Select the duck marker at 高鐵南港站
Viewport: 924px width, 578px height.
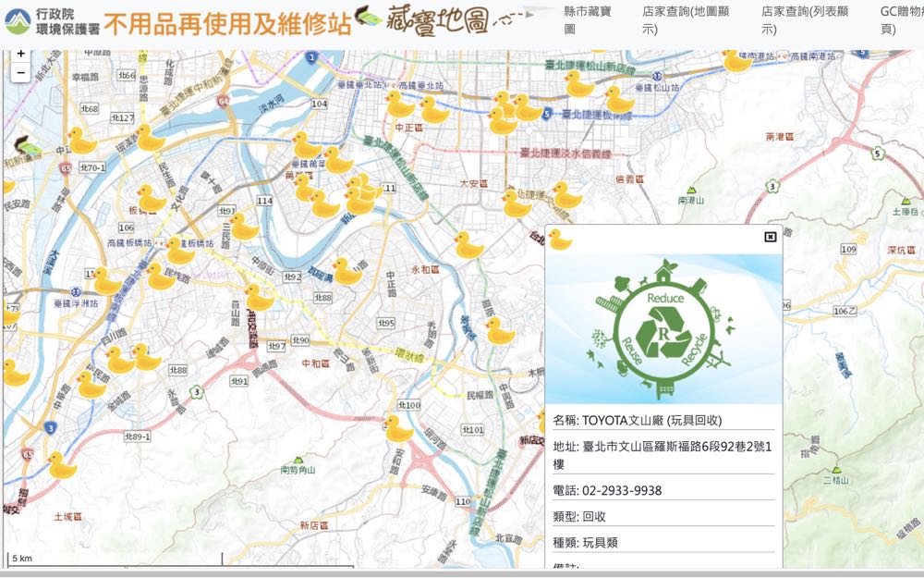(736, 61)
